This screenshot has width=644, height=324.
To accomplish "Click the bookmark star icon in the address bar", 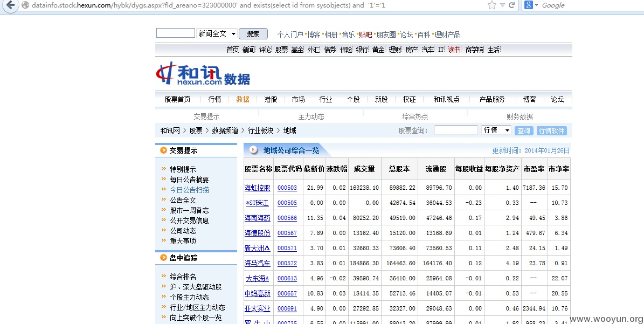I will (491, 5).
